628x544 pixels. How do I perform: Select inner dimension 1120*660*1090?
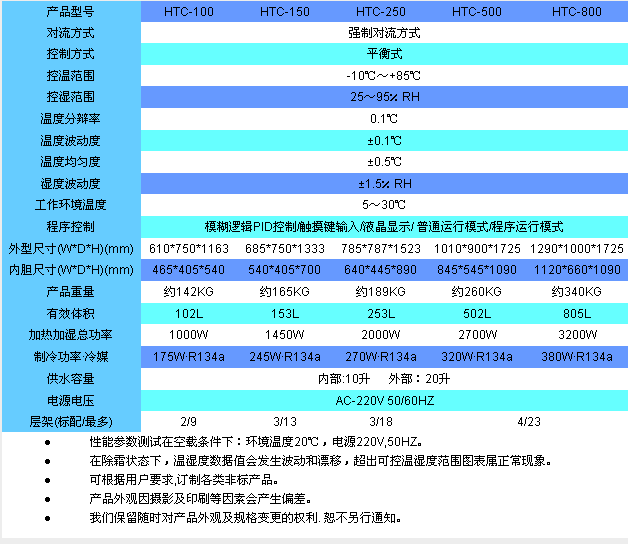click(577, 270)
